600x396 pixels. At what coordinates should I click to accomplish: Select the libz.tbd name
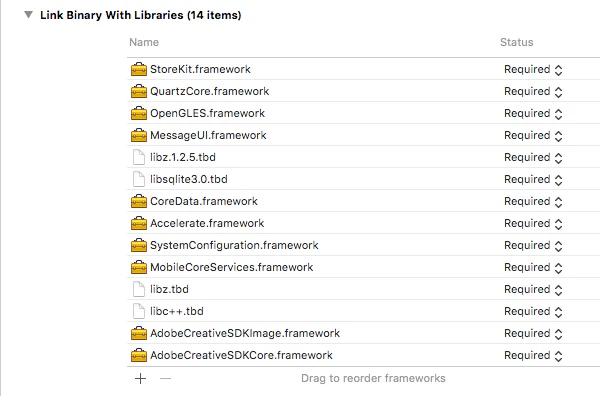(169, 289)
